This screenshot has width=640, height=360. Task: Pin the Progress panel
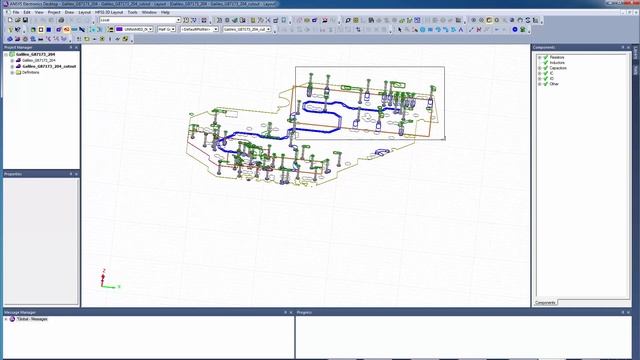click(x=622, y=312)
